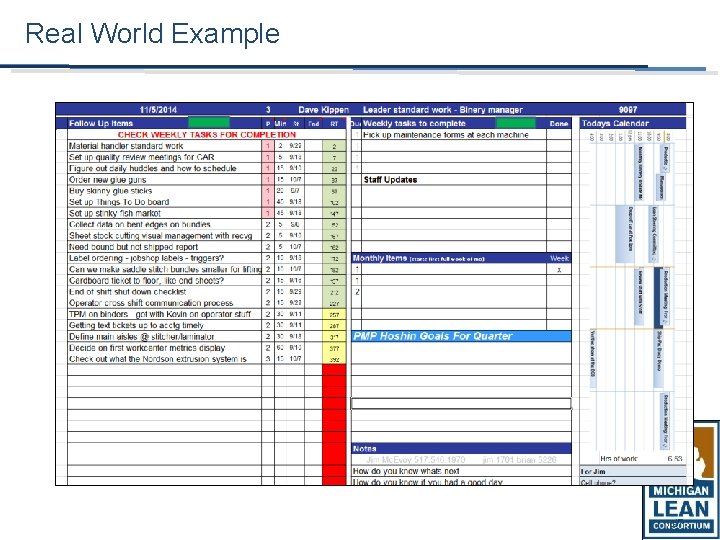This screenshot has height=540, width=720.
Task: Click "How do you know whats next" note
Action: click(x=406, y=471)
